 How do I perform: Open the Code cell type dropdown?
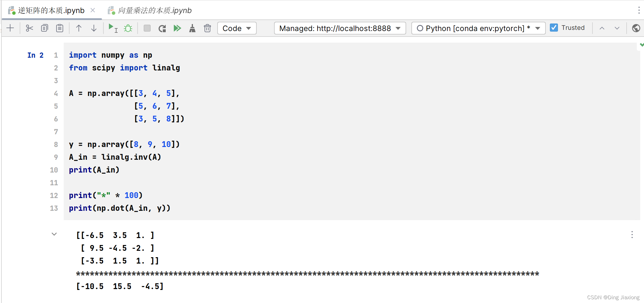[x=237, y=28]
